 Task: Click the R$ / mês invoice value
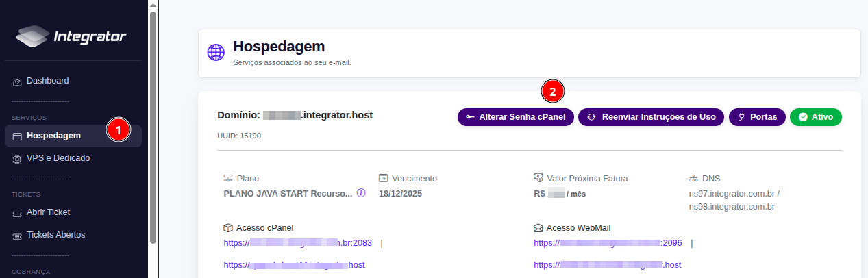[x=560, y=194]
